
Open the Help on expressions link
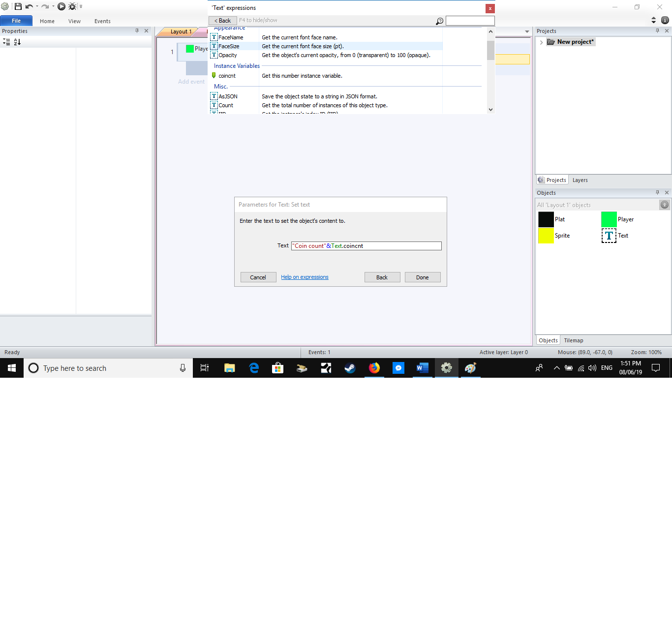point(305,277)
